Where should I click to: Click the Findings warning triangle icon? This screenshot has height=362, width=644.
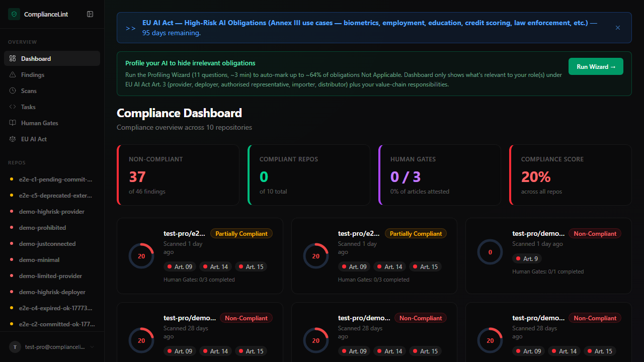[x=13, y=75]
